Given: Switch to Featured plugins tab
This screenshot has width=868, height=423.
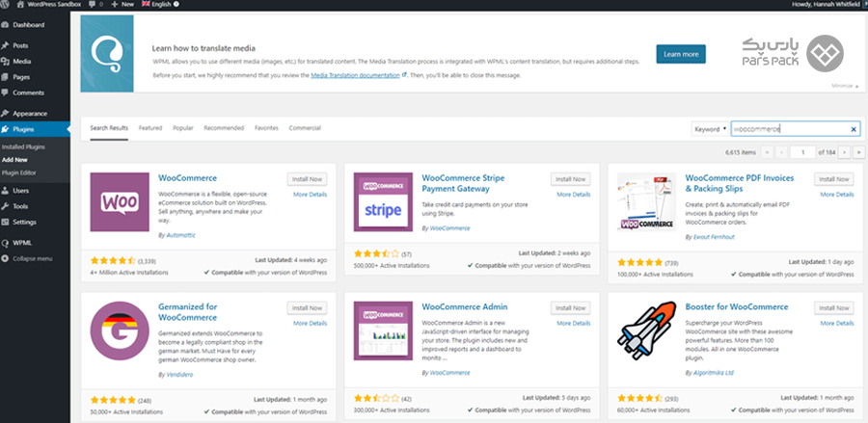Looking at the screenshot, I should 150,128.
